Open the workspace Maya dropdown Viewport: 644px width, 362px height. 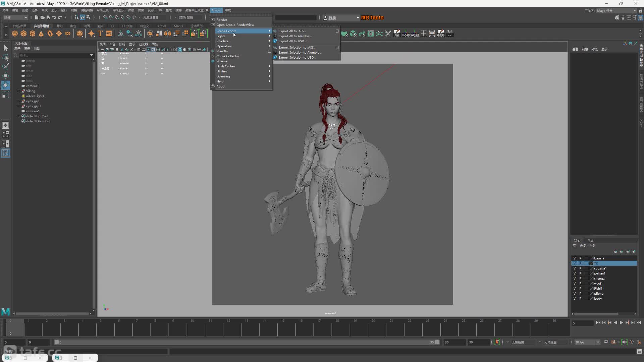[616, 11]
